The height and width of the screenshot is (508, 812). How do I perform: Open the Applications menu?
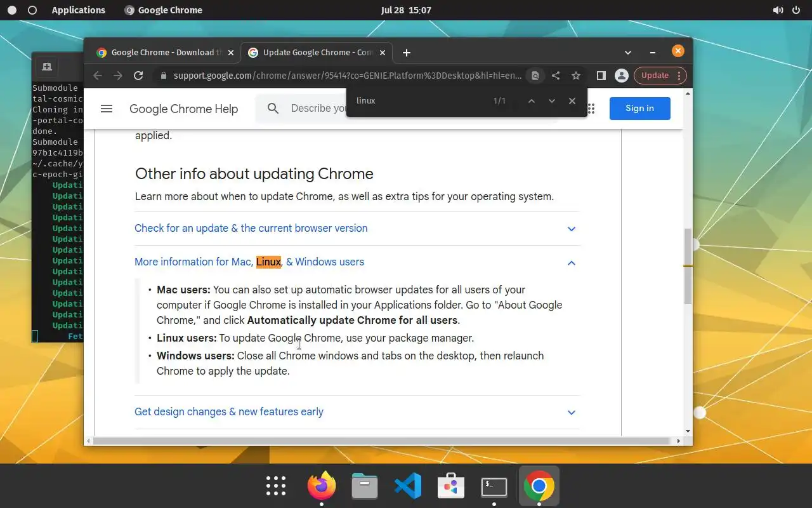point(79,10)
